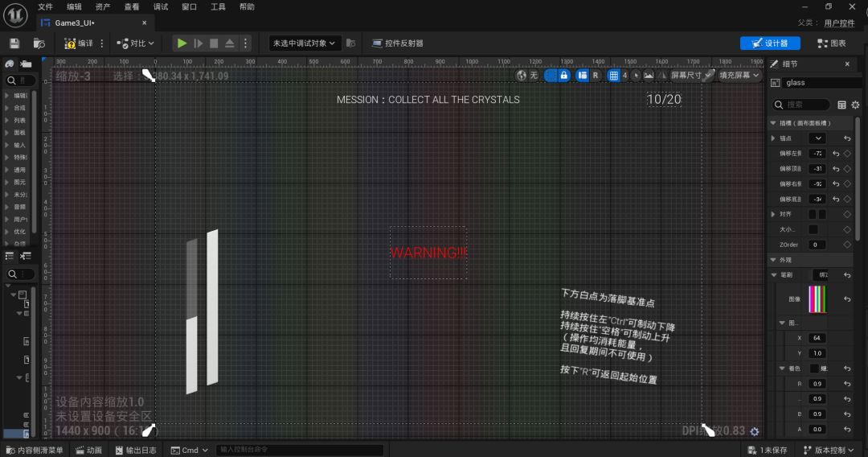Click the viewport zoom settings gear
The height and width of the screenshot is (457, 868).
754,432
